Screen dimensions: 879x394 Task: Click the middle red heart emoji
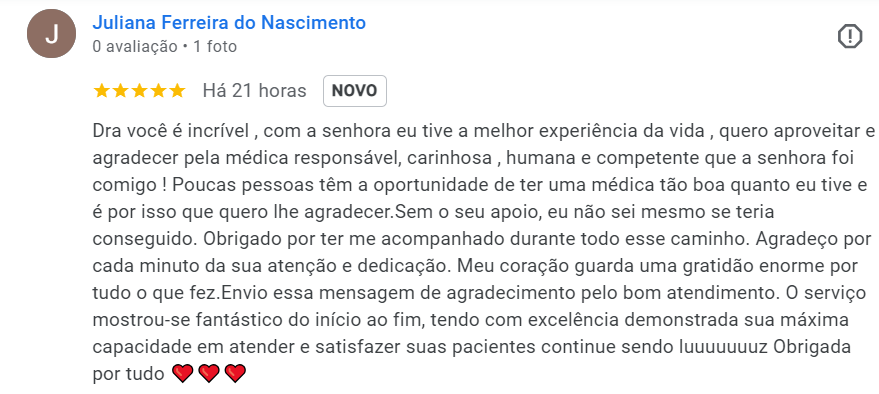click(x=209, y=373)
